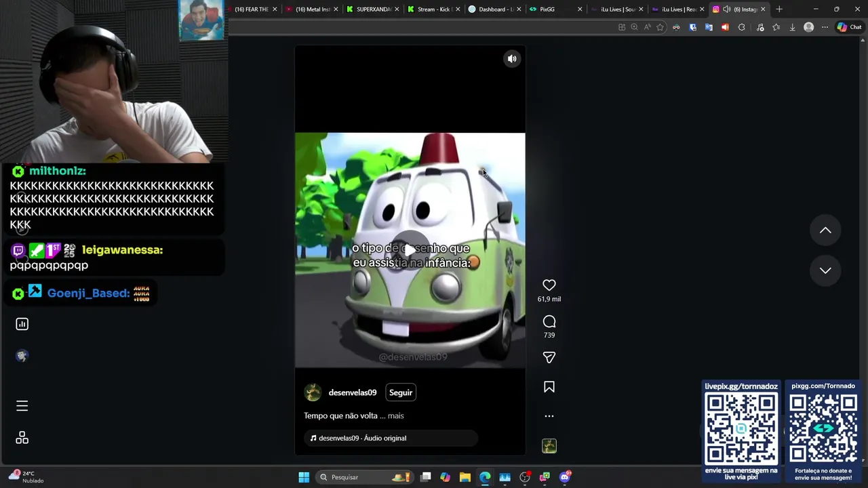
Task: Close the '(6) Instagram' tab
Action: click(763, 9)
